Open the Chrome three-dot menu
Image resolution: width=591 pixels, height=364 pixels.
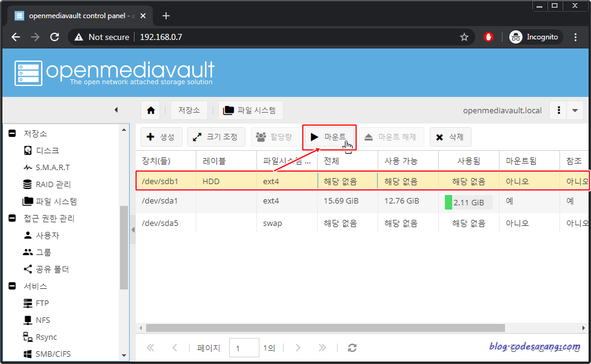click(575, 37)
